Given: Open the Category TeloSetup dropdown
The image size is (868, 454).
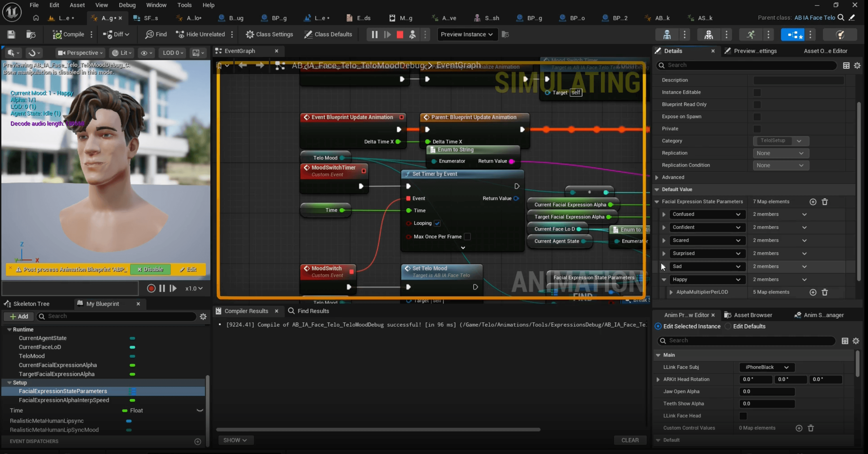Looking at the screenshot, I should tap(781, 141).
